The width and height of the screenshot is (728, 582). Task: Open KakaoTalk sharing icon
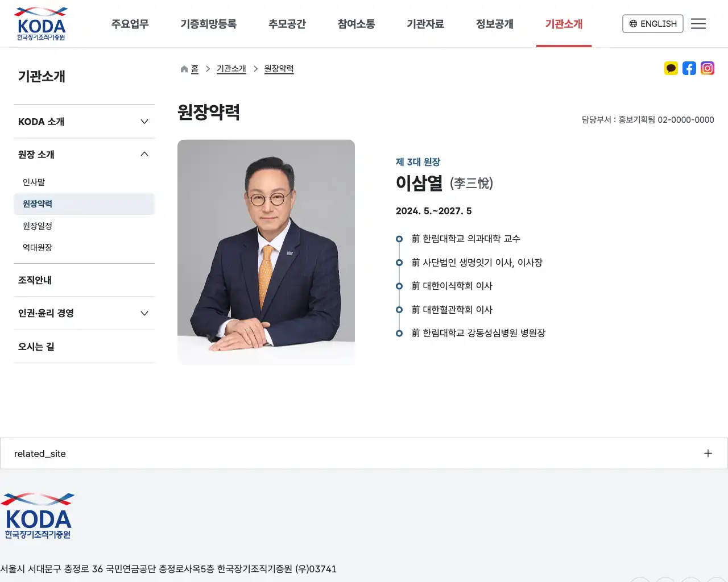671,68
